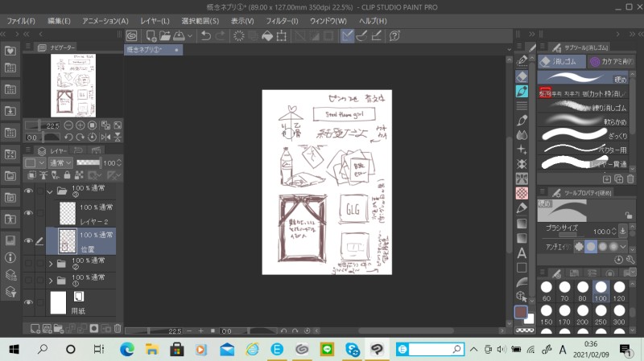Click the brush size value field
Viewport: 644px width, 361px height.
[601, 232]
